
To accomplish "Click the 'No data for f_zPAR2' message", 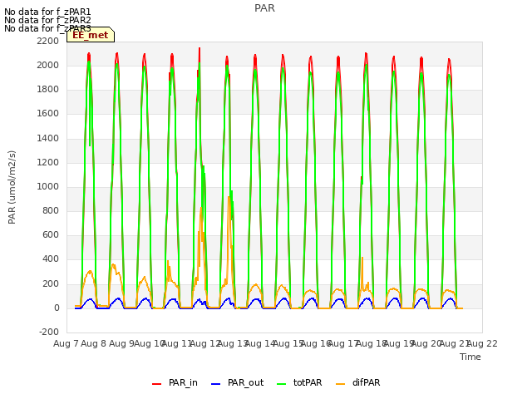I will pyautogui.click(x=47, y=20).
